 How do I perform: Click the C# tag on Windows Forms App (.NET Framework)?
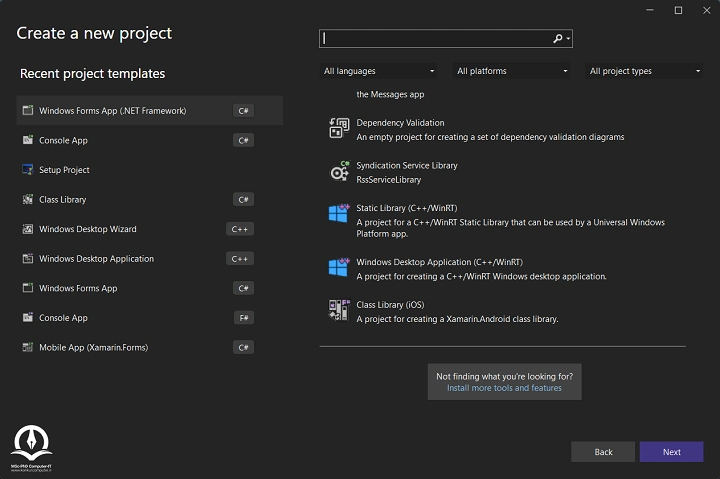(x=243, y=111)
